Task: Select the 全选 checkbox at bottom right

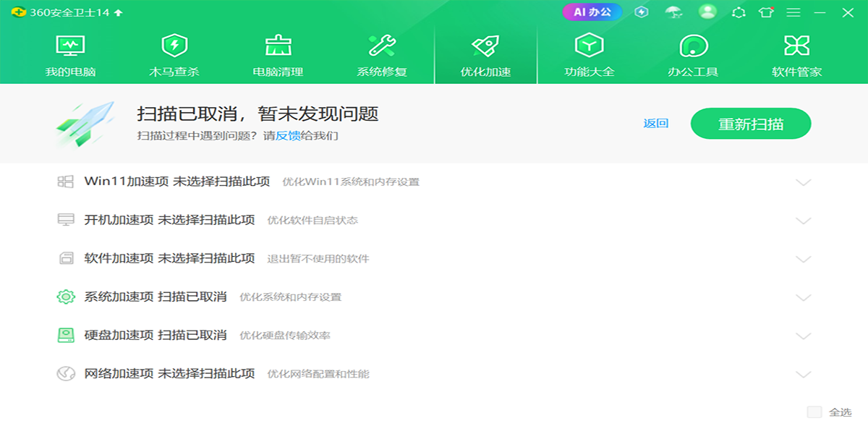Action: [x=814, y=410]
